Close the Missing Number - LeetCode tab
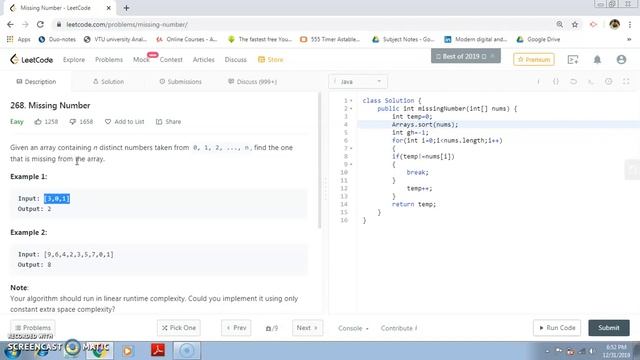The width and height of the screenshot is (640, 360). pos(109,8)
